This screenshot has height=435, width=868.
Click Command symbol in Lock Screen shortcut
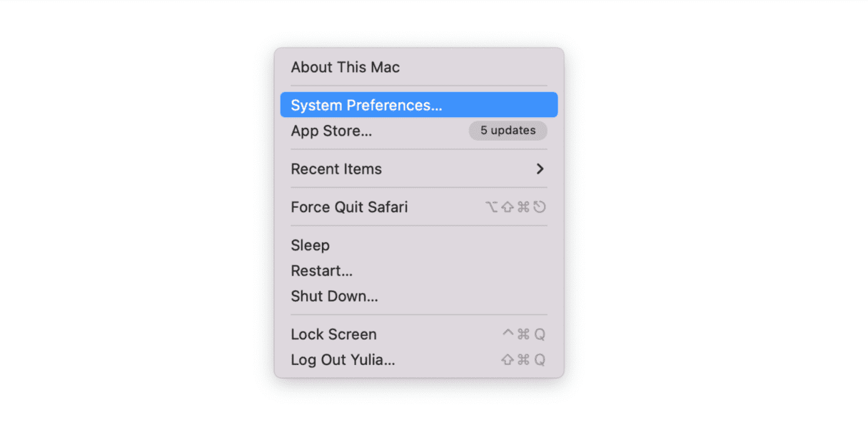click(x=523, y=334)
